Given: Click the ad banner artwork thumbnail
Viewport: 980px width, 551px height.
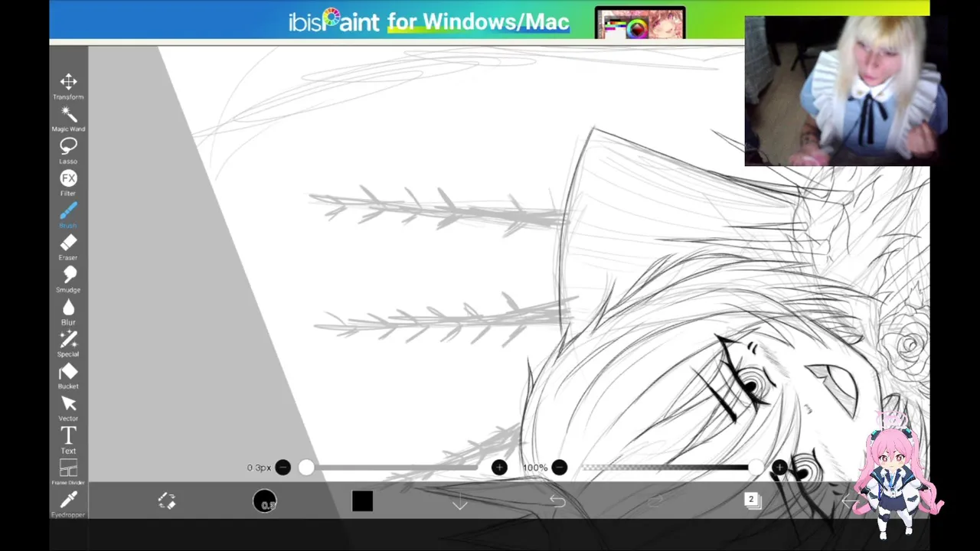Looking at the screenshot, I should pyautogui.click(x=640, y=23).
